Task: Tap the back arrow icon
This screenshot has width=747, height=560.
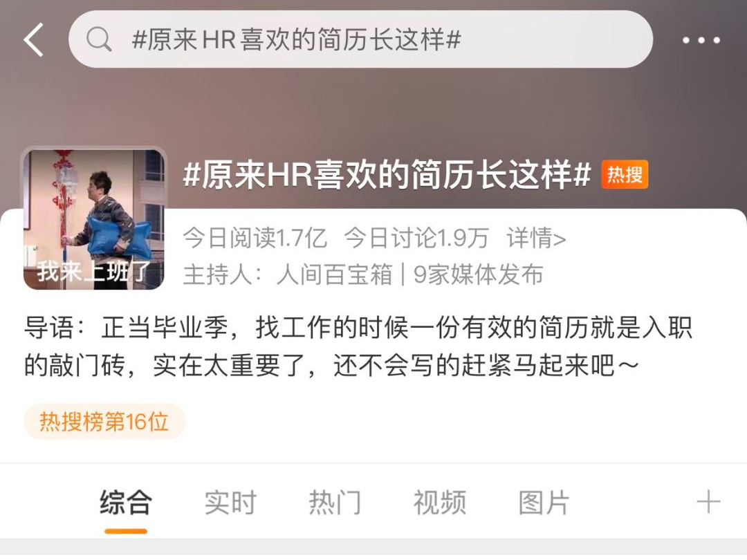Action: click(x=34, y=39)
